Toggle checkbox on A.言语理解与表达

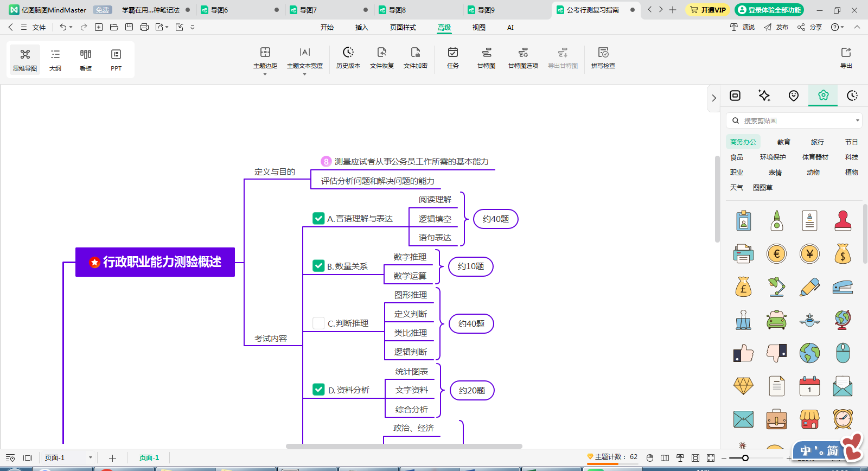(319, 218)
